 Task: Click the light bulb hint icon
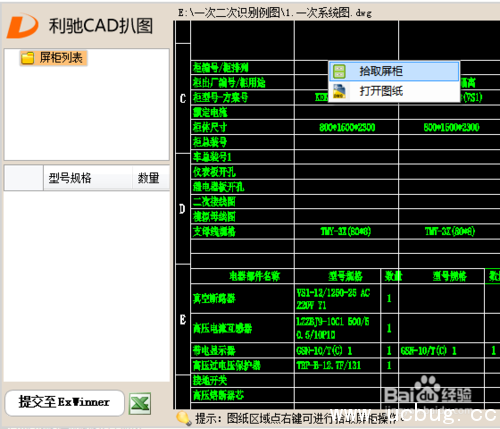[184, 418]
